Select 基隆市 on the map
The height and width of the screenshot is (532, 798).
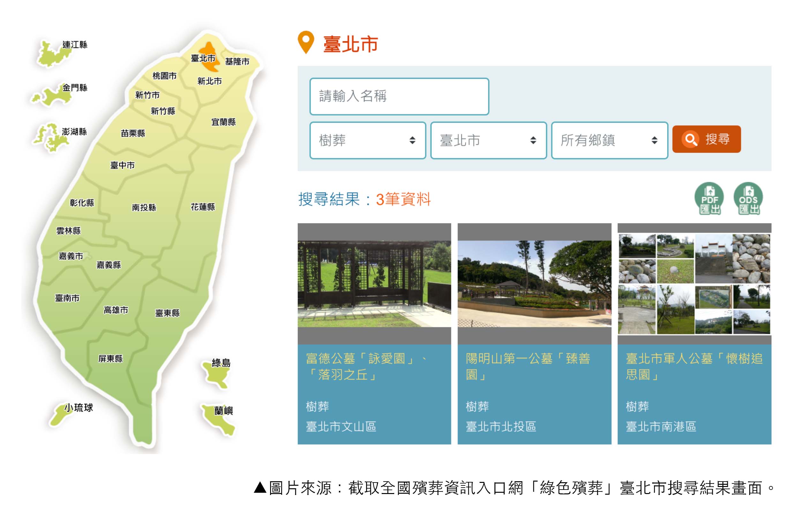click(237, 61)
